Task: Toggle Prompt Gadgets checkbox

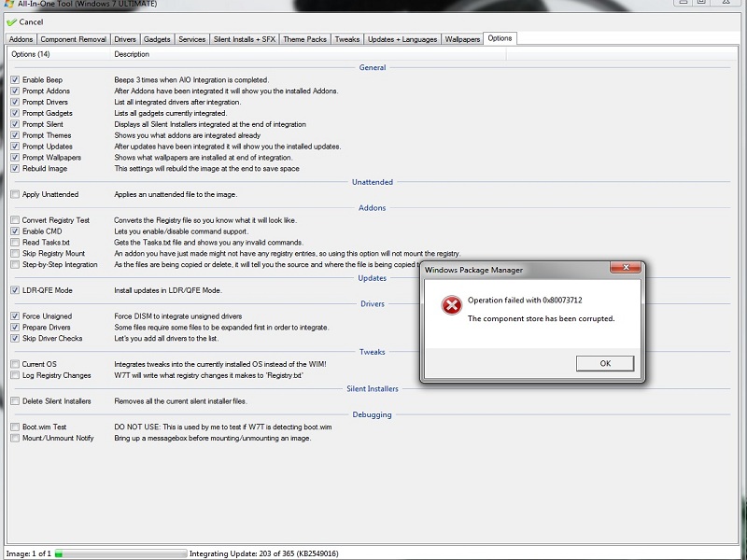Action: click(15, 113)
